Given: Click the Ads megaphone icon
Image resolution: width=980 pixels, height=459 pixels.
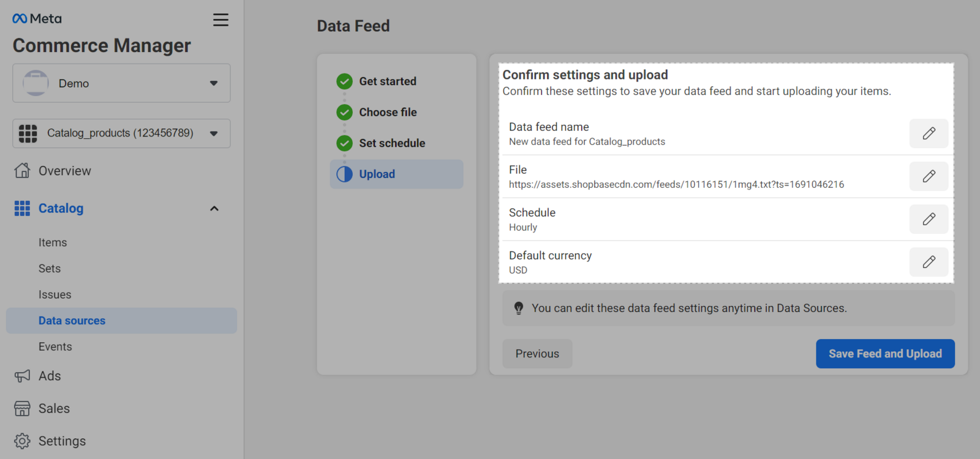Looking at the screenshot, I should coord(22,376).
